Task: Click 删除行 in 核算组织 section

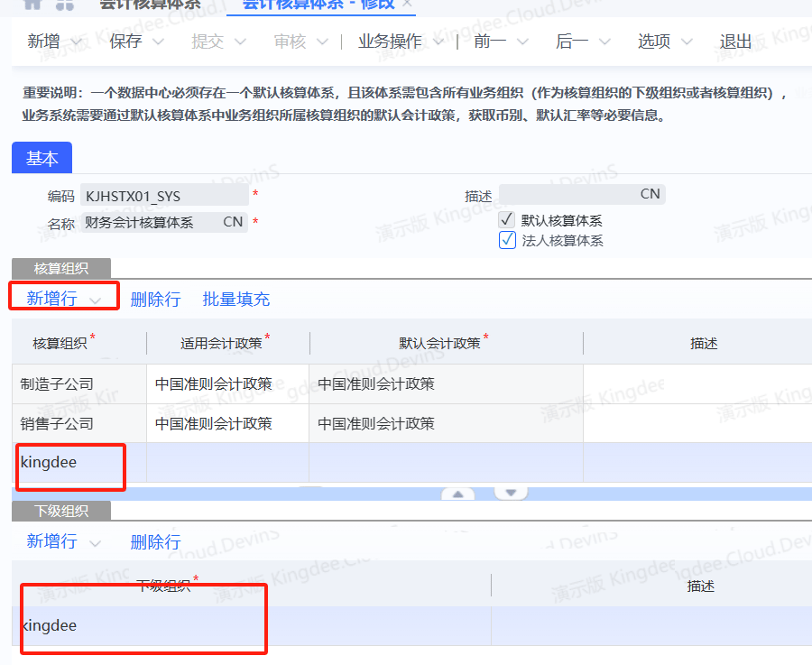Action: (155, 300)
